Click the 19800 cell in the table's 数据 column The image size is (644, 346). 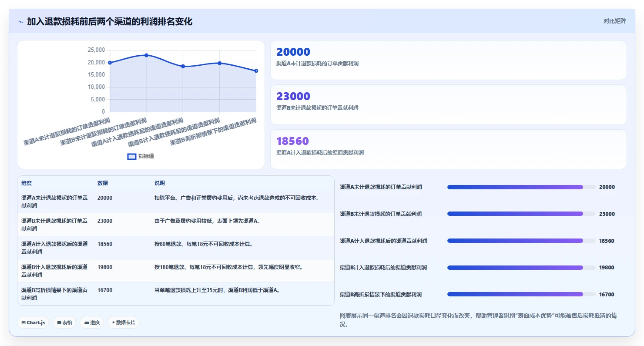[x=105, y=267]
